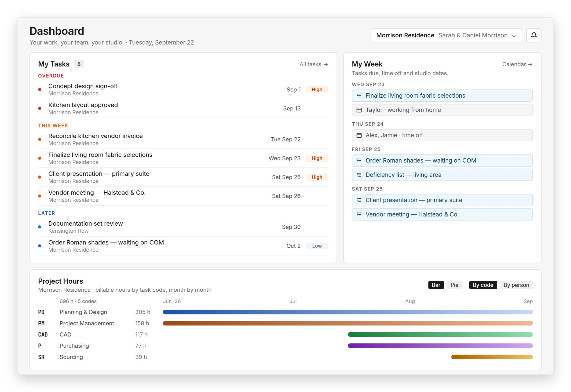Viewport: 571px width, 392px height.
Task: Click the High badge on Concept design sign-off
Action: pyautogui.click(x=317, y=90)
